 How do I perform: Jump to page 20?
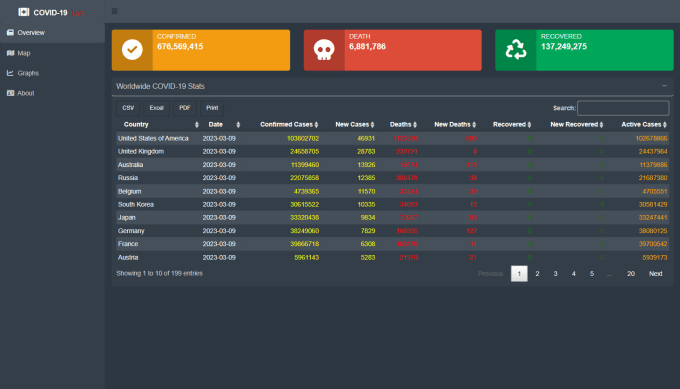[631, 274]
